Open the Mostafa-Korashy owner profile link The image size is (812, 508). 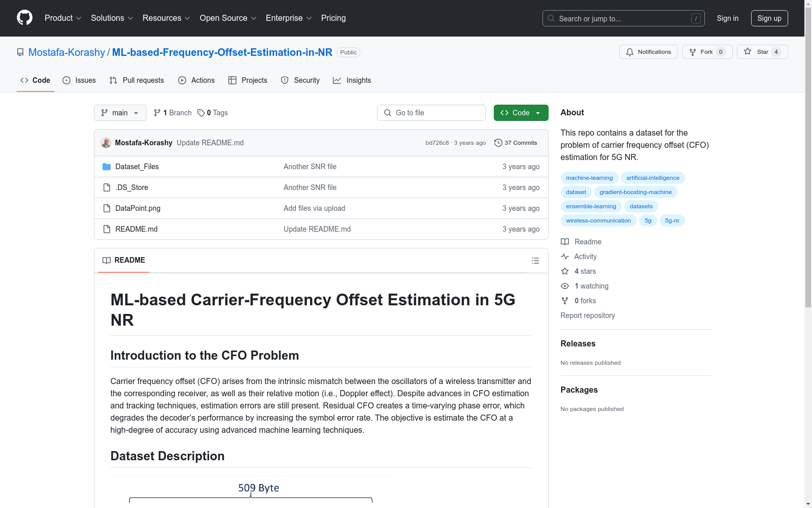pyautogui.click(x=66, y=52)
